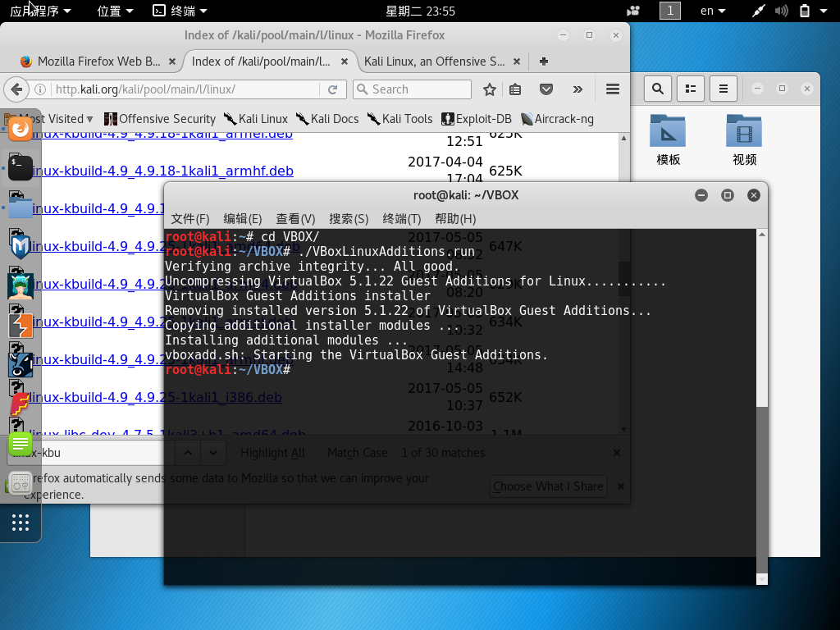Viewport: 840px width, 630px height.
Task: Open the Firefox hamburger menu
Action: tap(612, 89)
